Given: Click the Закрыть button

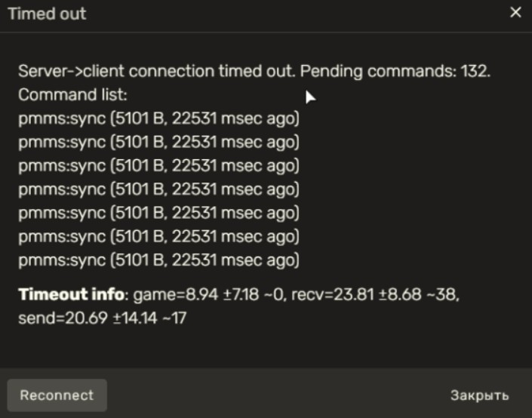Looking at the screenshot, I should tap(479, 395).
